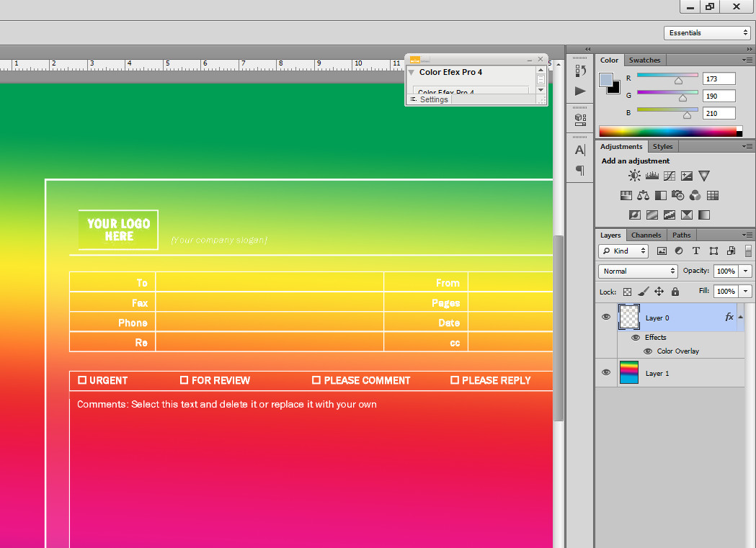Screen dimensions: 756x548
Task: Add a Channel Mixer adjustment
Action: [x=695, y=195]
